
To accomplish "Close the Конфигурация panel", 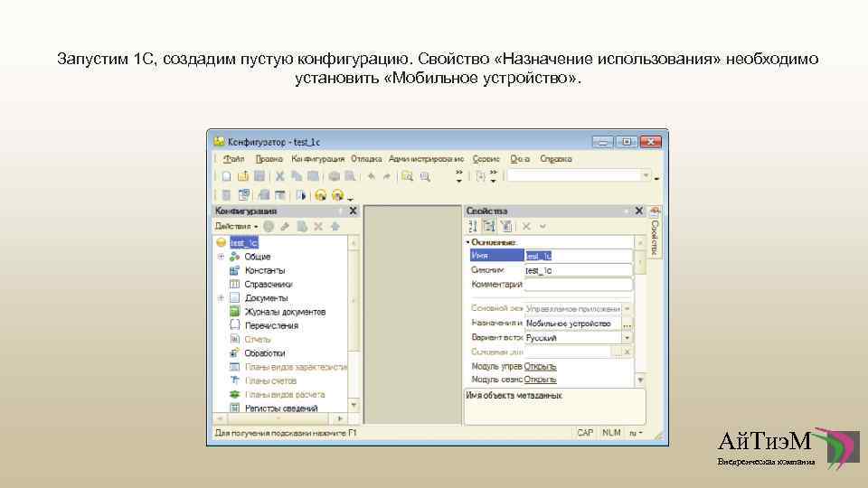I will (x=353, y=211).
